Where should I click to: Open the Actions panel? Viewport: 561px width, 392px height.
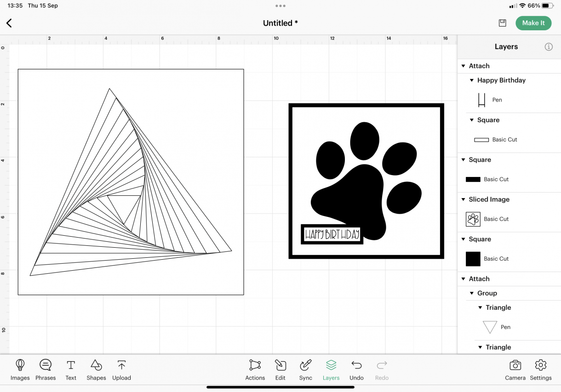pos(255,369)
